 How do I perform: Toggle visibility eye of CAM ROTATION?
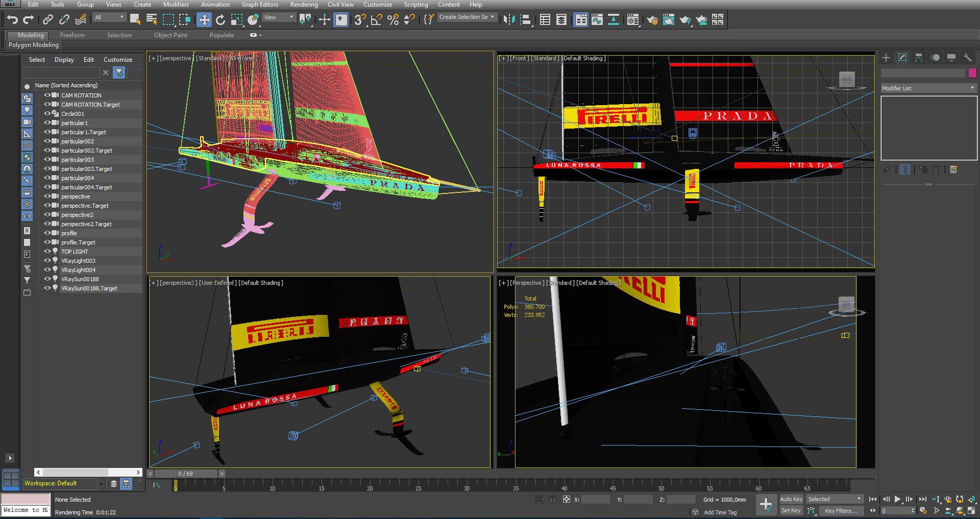pyautogui.click(x=47, y=95)
